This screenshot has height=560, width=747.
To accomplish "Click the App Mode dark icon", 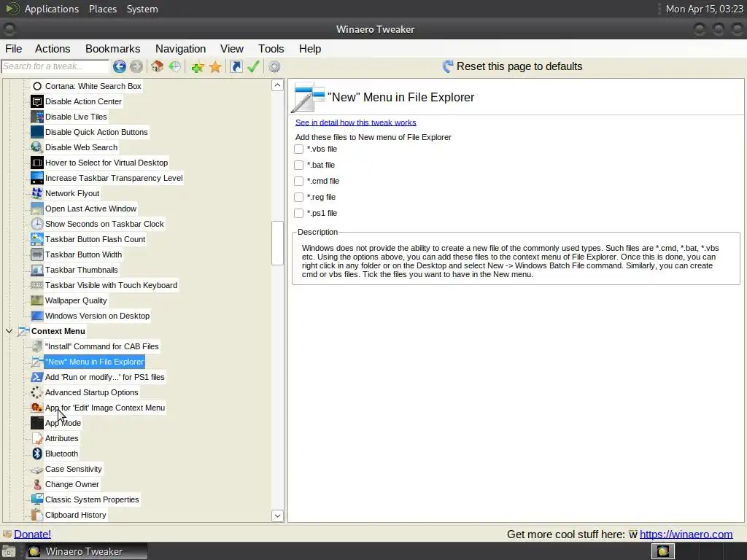I will pyautogui.click(x=36, y=423).
